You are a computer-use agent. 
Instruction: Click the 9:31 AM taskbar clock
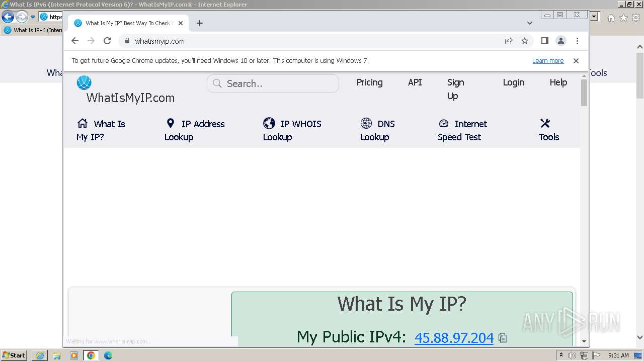pyautogui.click(x=618, y=355)
